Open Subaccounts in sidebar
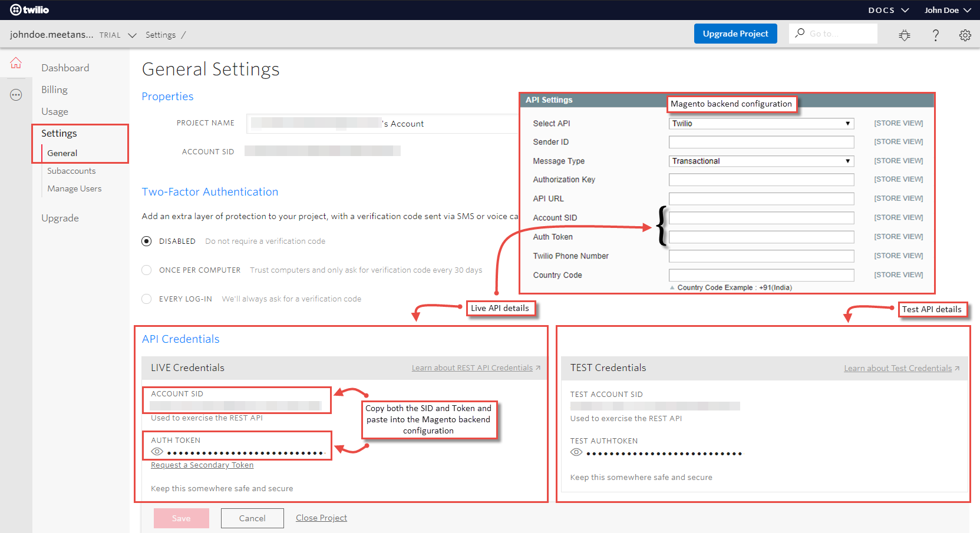 pyautogui.click(x=71, y=171)
